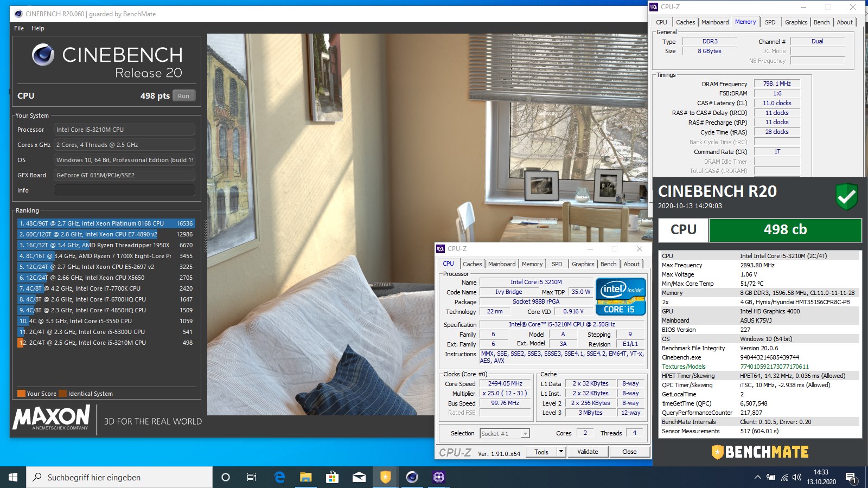Image resolution: width=868 pixels, height=488 pixels.
Task: Open SPD tab in lower CPU-Z window
Action: tap(557, 264)
